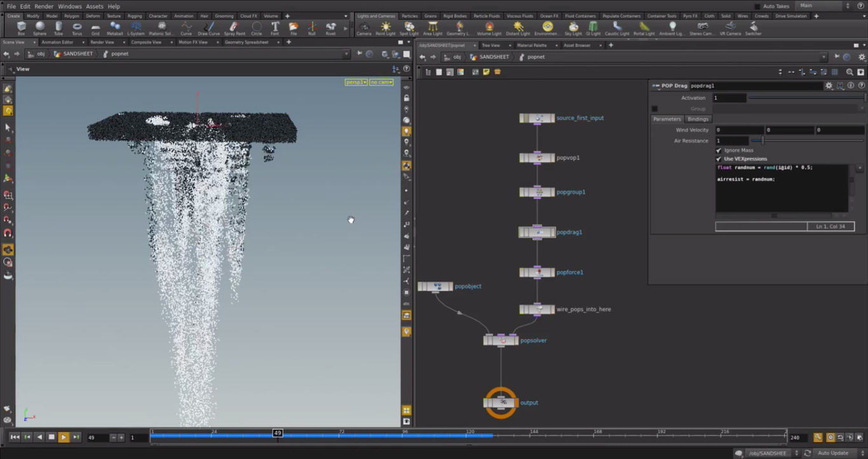
Task: Select the popsolver node
Action: tap(501, 340)
